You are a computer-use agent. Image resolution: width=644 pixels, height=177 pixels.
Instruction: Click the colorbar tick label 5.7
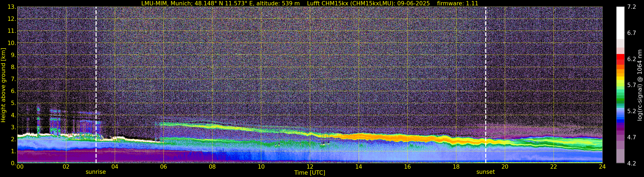tap(632, 85)
